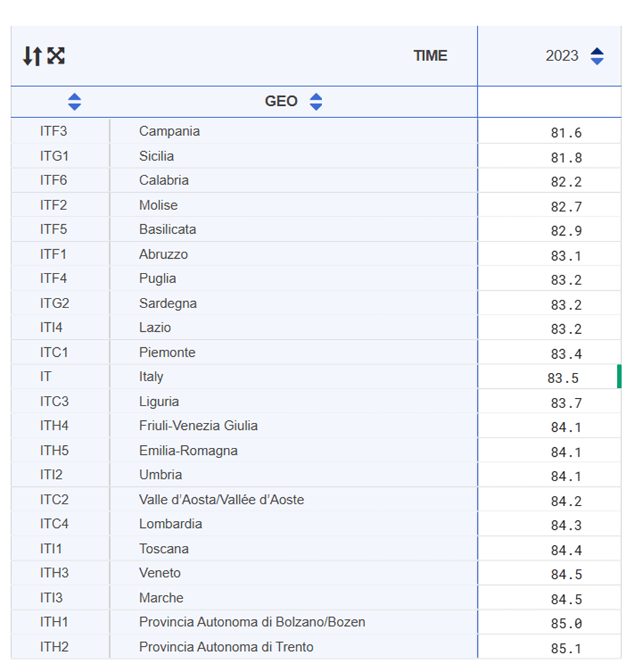Viewport: 643px width, 672px height.
Task: Click the 81.8 value for Sicilia
Action: [x=566, y=158]
